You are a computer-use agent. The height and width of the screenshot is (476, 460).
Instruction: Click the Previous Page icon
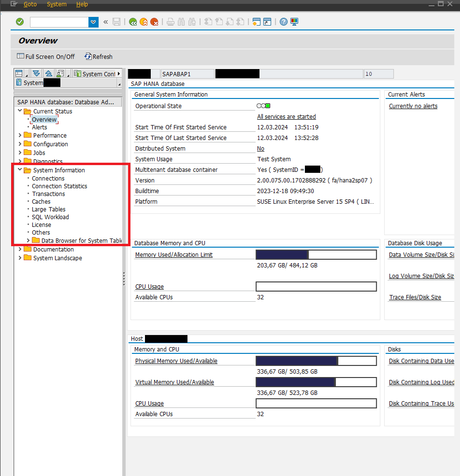click(219, 22)
